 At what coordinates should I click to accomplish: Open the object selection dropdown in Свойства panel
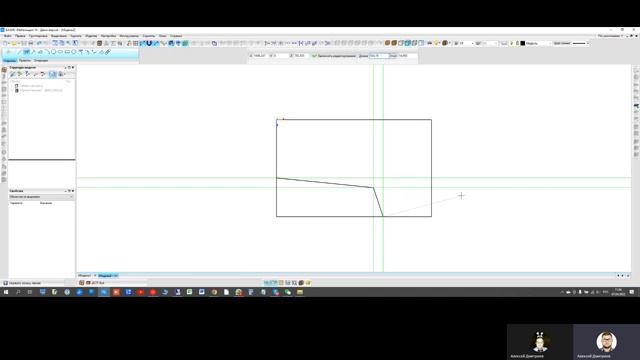point(41,197)
